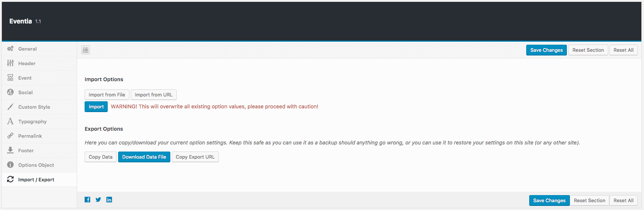Screen dimensions: 644x210
Task: Click the Custom Style brush icon
Action: [10, 107]
